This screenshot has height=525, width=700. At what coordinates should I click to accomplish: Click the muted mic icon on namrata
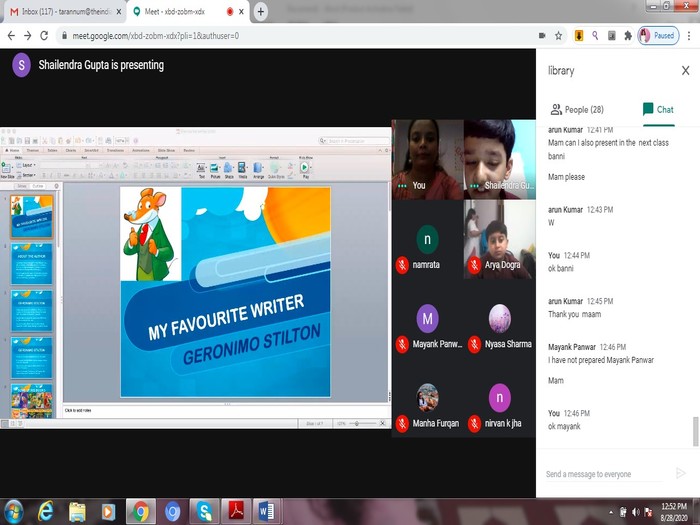(x=402, y=265)
